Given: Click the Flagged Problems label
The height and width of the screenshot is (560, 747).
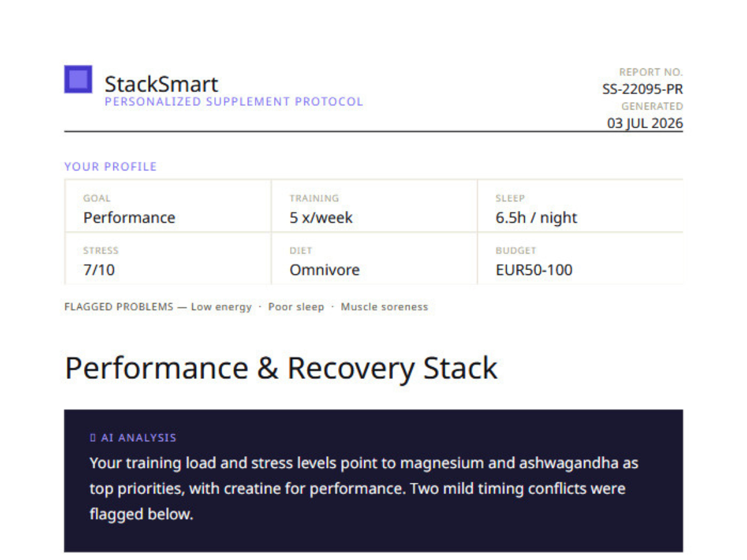Looking at the screenshot, I should pos(118,307).
